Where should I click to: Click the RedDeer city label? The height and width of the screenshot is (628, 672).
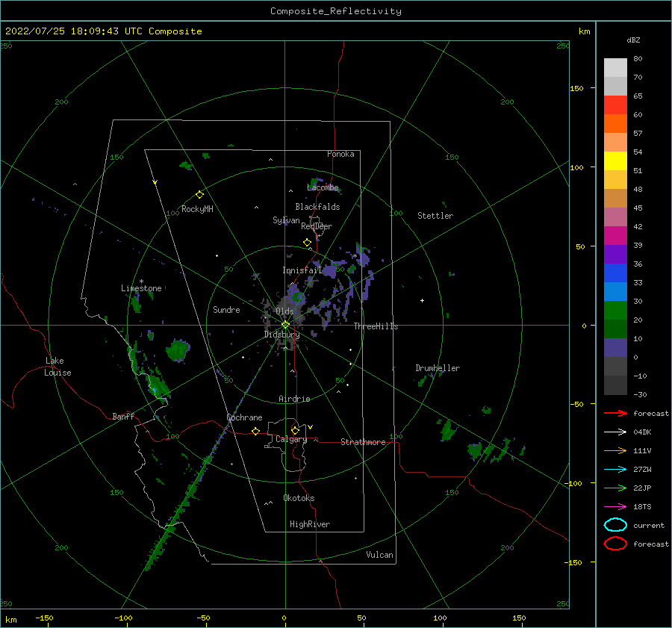317,226
